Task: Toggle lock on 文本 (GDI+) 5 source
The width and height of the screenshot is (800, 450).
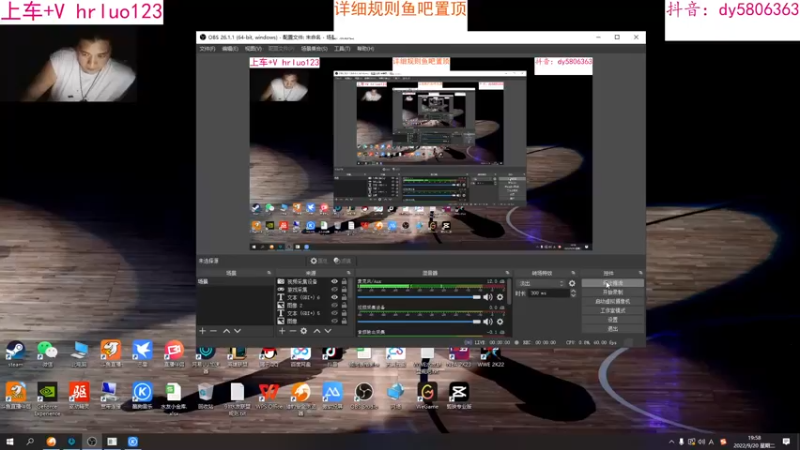Action: (x=344, y=313)
